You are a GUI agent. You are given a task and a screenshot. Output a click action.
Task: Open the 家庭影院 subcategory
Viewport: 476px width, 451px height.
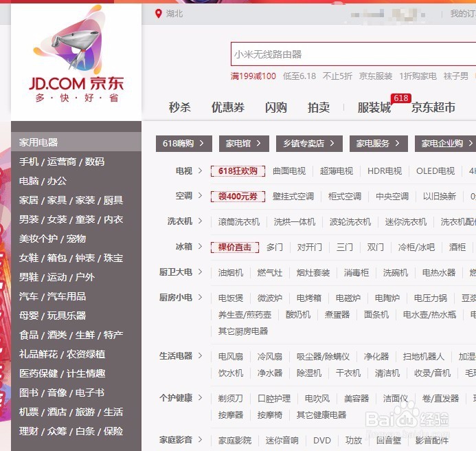tap(235, 441)
